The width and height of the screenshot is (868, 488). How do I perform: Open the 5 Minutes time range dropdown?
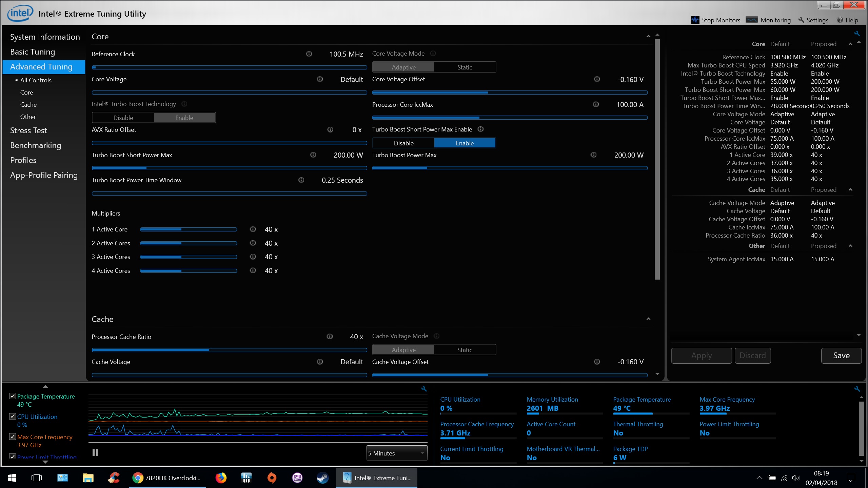(397, 453)
